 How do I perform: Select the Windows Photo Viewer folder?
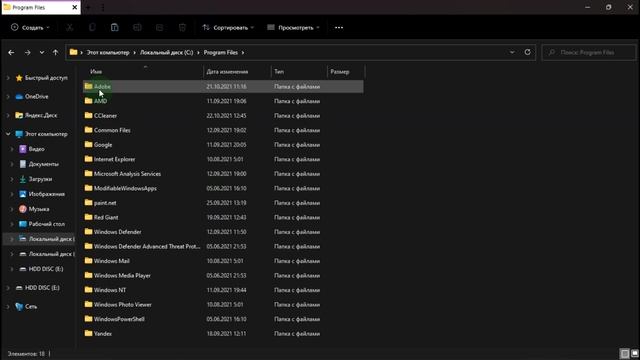click(x=223, y=304)
